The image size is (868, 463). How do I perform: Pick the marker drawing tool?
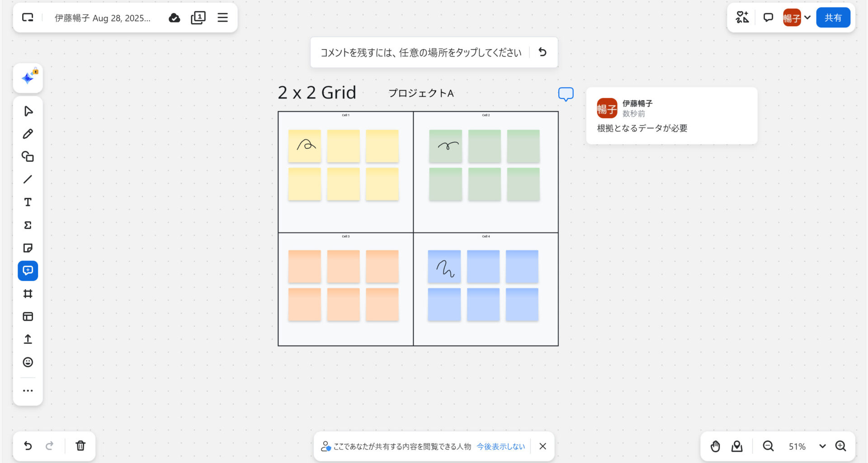(28, 134)
